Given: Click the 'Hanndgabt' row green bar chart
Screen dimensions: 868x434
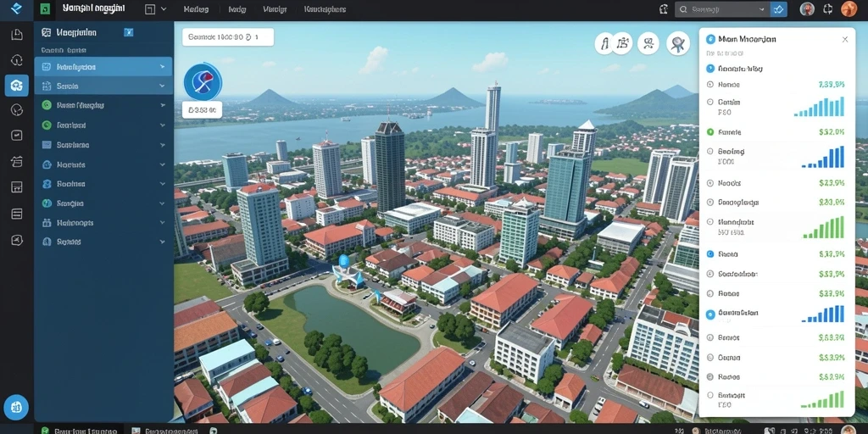Looking at the screenshot, I should click(824, 227).
